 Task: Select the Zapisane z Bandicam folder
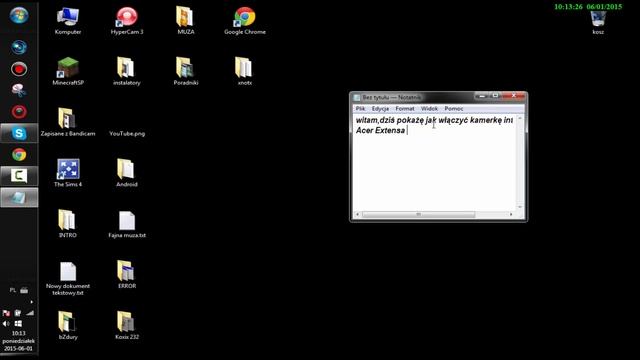(x=68, y=122)
